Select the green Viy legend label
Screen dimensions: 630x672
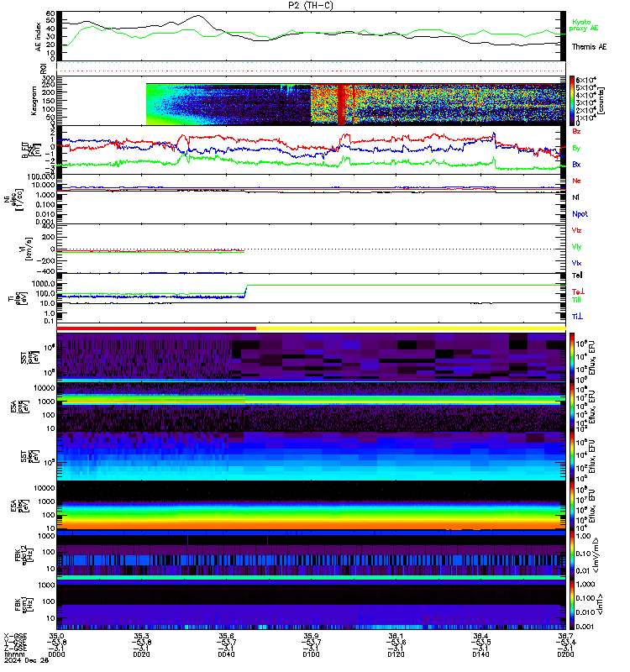click(576, 247)
